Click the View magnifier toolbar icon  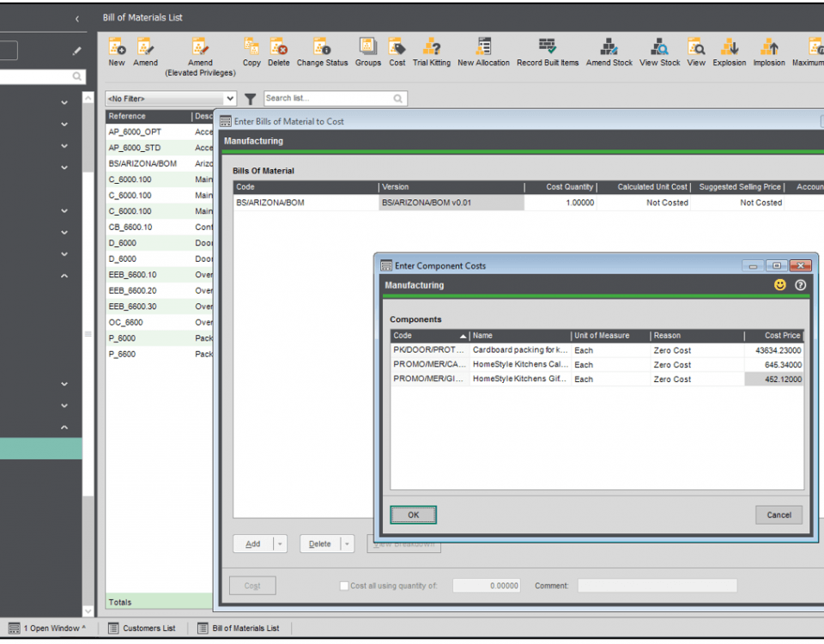pos(696,52)
